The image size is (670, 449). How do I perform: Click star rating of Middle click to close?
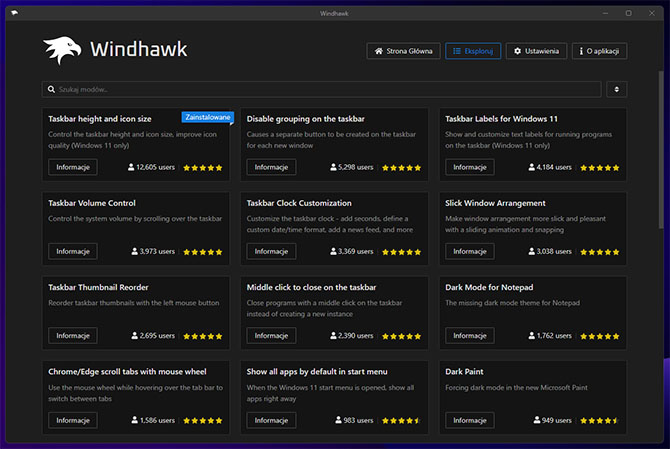pos(402,336)
